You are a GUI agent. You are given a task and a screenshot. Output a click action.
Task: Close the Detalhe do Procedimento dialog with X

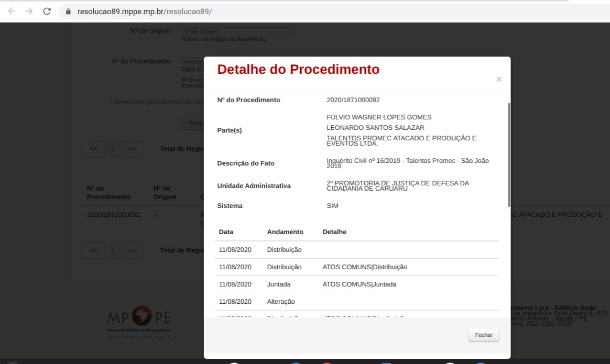click(x=499, y=79)
